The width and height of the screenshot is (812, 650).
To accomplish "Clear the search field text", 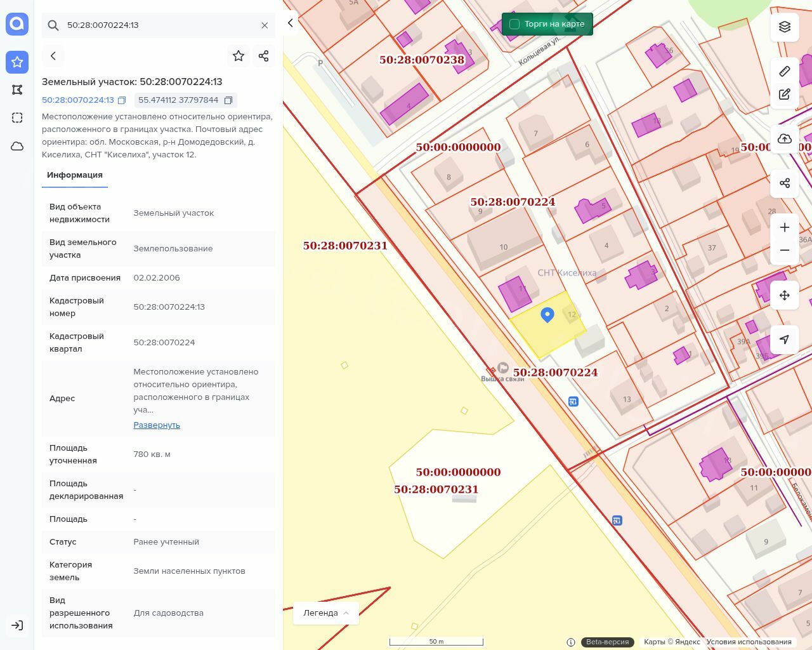I will tap(265, 25).
